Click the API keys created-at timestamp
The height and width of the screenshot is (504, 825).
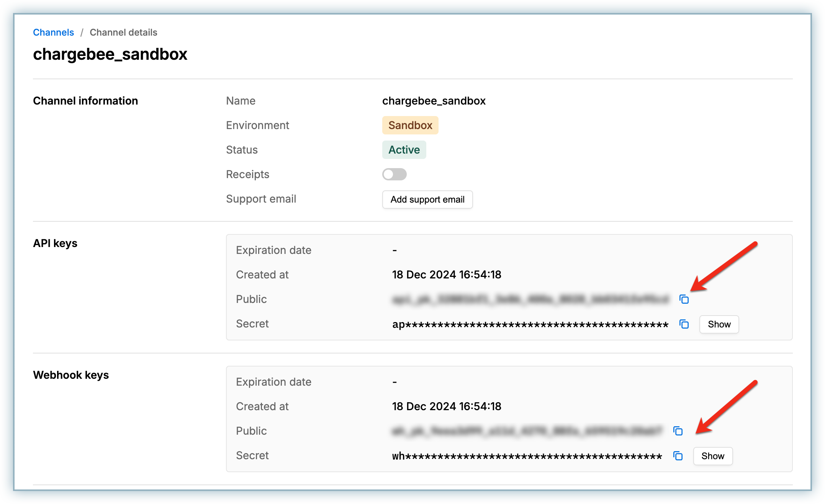click(446, 275)
